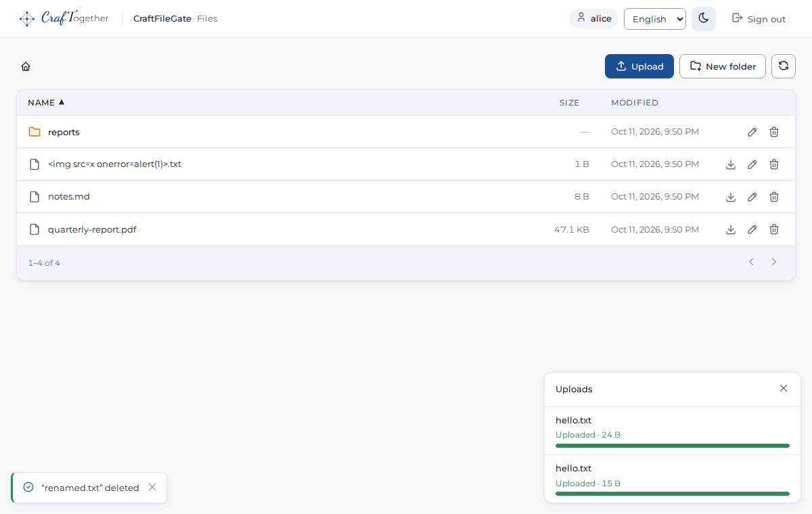812x514 pixels.
Task: Click the CraftFileGate app title
Action: tap(162, 19)
